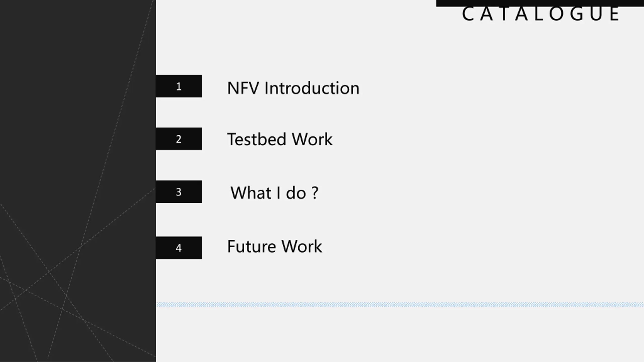
Task: Click the CATALOGUE heading text
Action: click(x=541, y=14)
